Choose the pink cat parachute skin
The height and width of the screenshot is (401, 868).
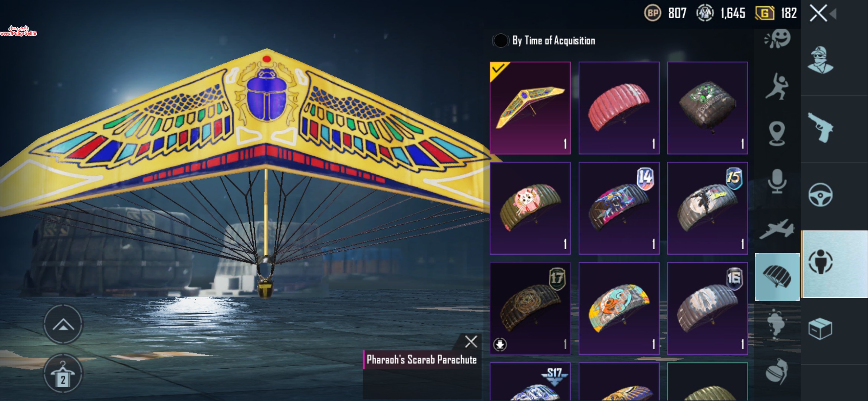tap(530, 208)
